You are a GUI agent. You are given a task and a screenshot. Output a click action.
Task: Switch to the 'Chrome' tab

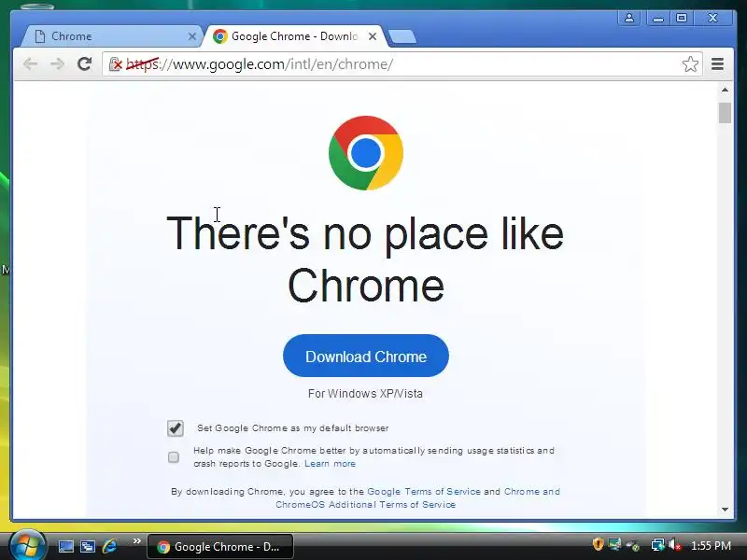tap(112, 36)
